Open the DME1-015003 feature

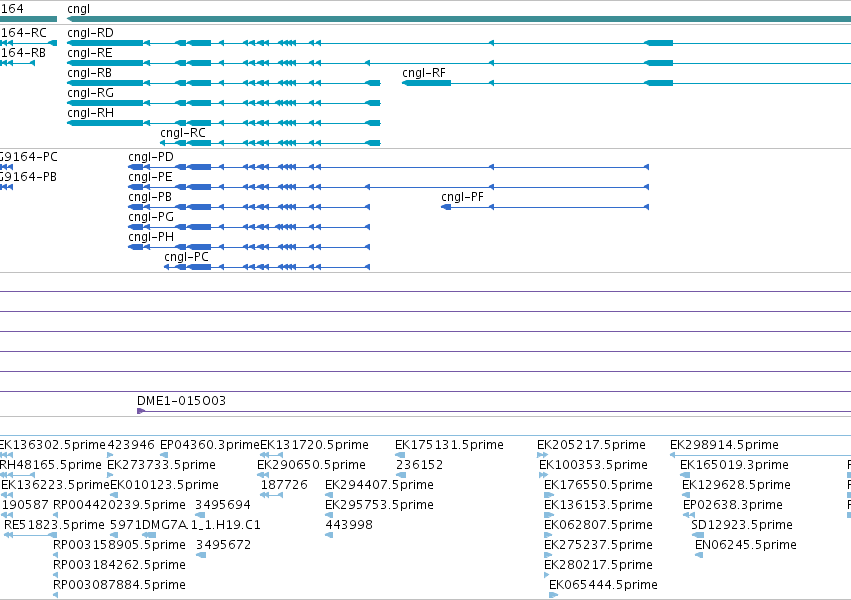181,401
